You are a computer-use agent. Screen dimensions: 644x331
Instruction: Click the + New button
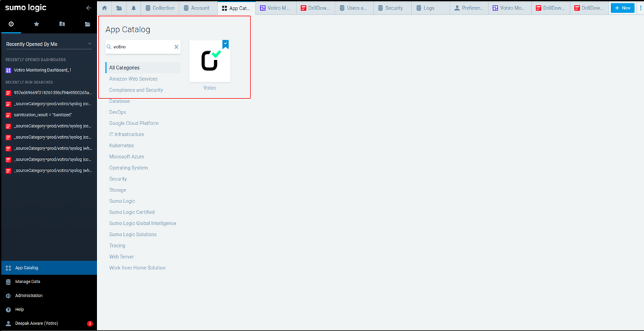click(623, 8)
